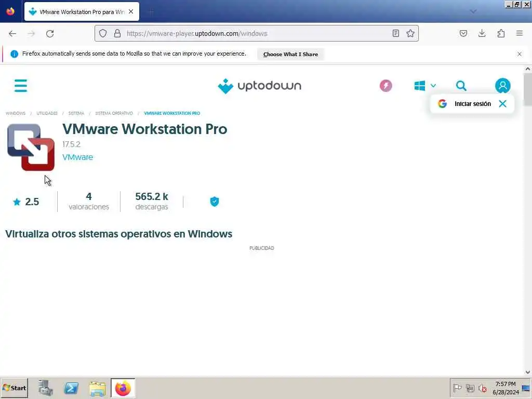Go to UTILIDADES breadcrumb
Screen dimensions: 532x399
pyautogui.click(x=47, y=113)
